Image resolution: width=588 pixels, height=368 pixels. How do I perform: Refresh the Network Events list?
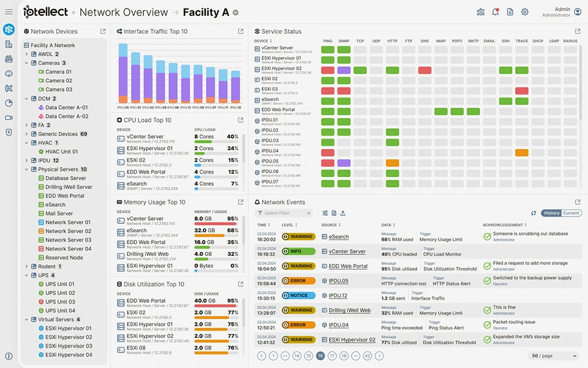[x=533, y=213]
